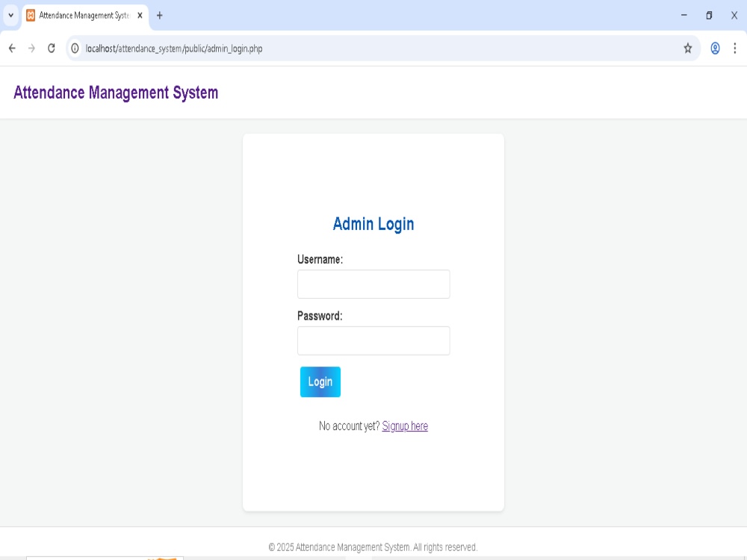
Task: Open a new tab with plus icon
Action: 160,15
